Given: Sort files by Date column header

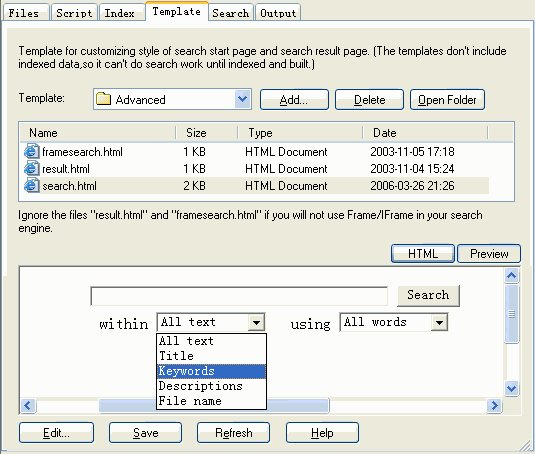Looking at the screenshot, I should 425,133.
